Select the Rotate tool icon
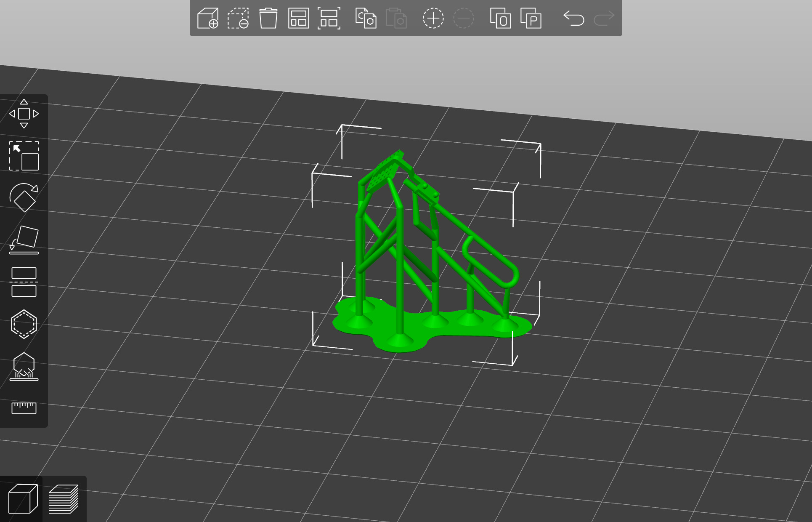The height and width of the screenshot is (522, 812). [24, 197]
